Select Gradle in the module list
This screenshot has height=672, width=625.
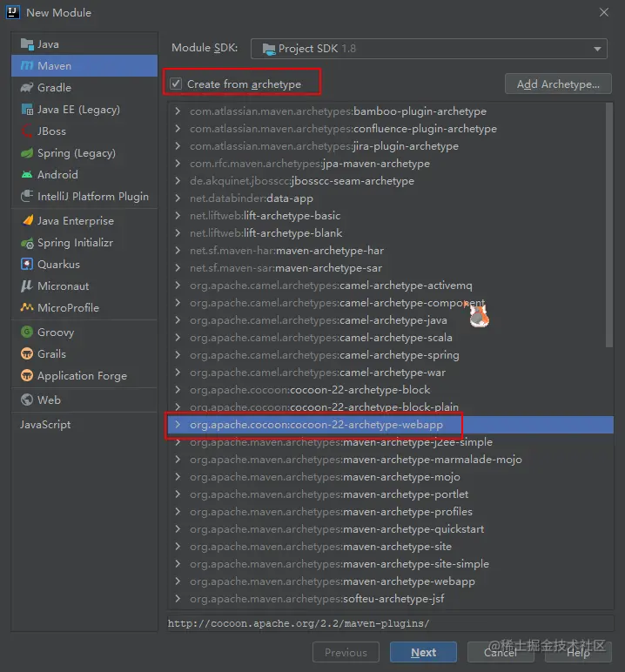click(x=84, y=87)
